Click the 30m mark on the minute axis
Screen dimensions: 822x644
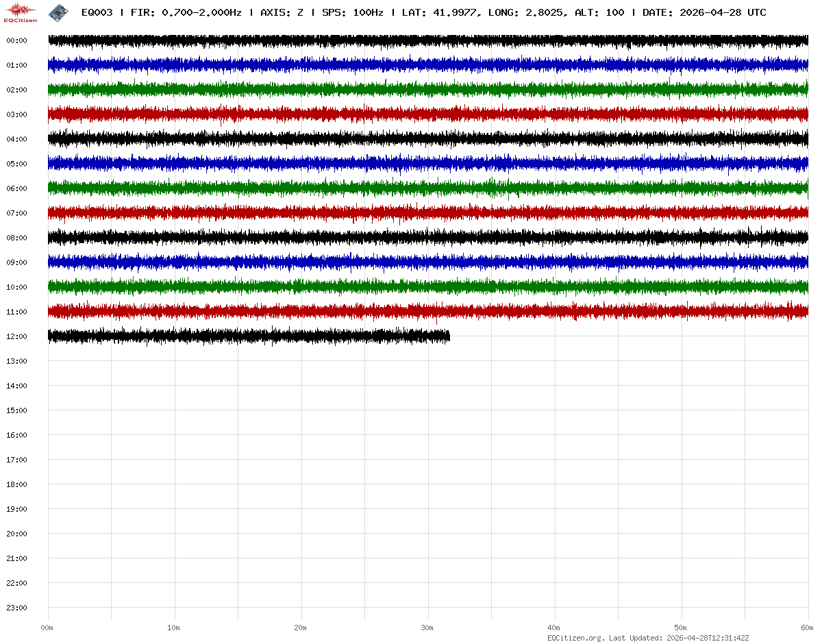point(427,628)
